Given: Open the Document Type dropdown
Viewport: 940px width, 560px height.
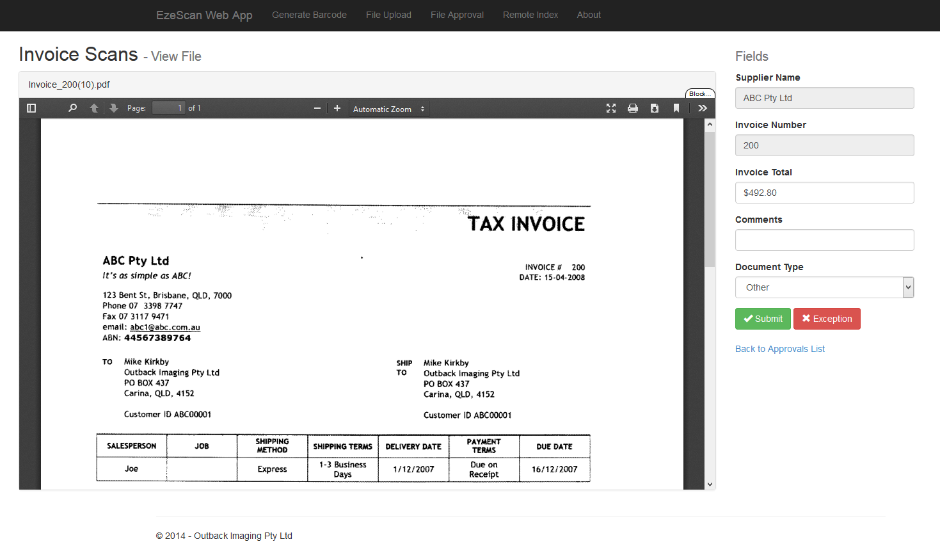Looking at the screenshot, I should (x=824, y=287).
